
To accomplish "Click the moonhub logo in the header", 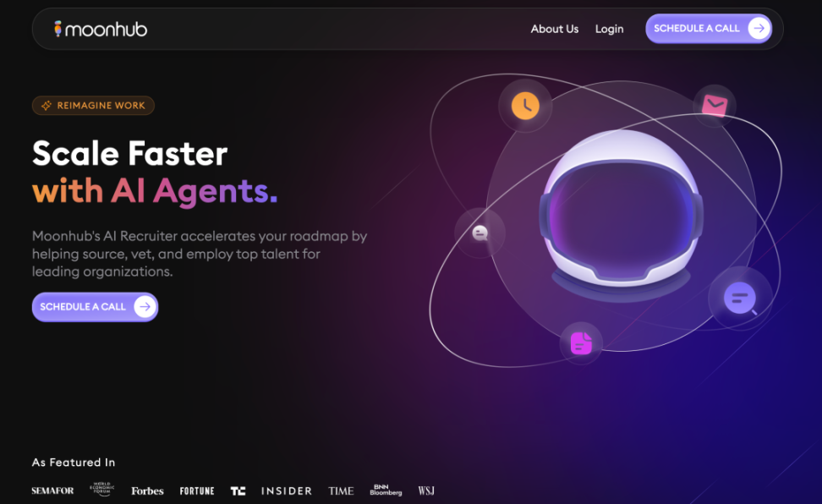I will click(101, 29).
